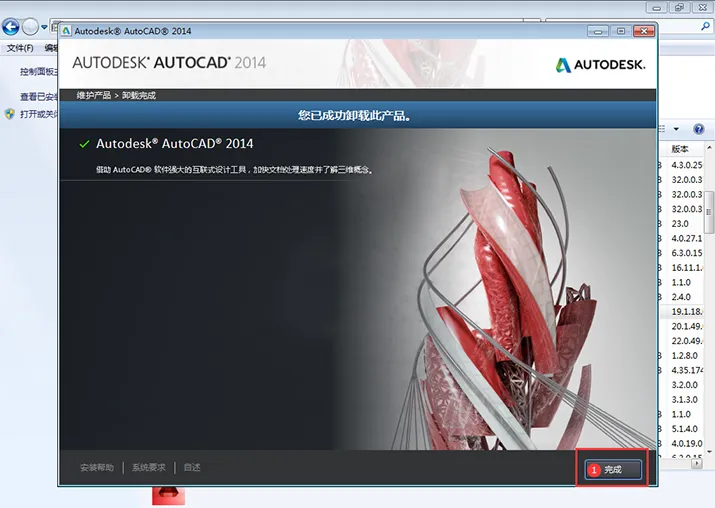Screen dimensions: 715x508
Task: Select version cell 3.1.3.0
Action: [x=684, y=399]
